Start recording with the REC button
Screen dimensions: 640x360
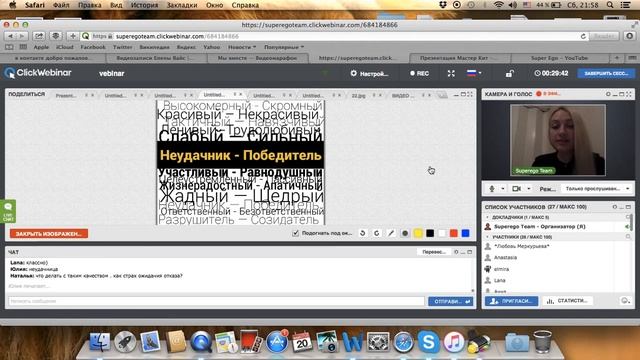coord(420,73)
